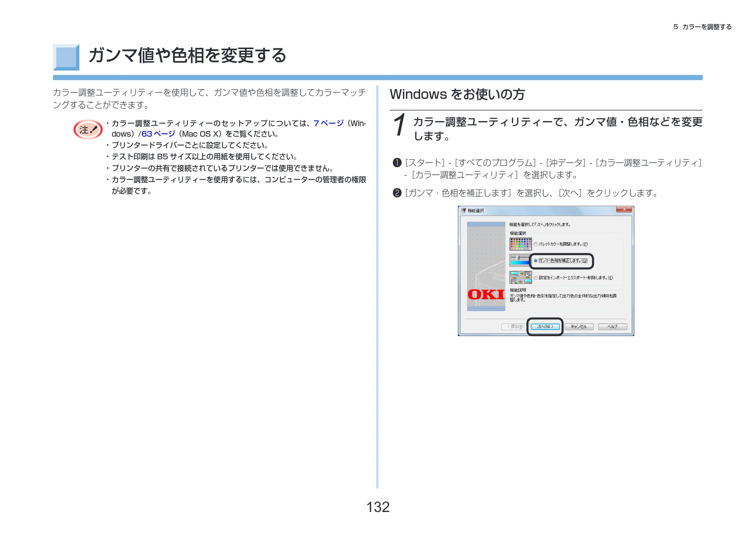Click the 5 カラーを調整する header
The image size is (756, 535).
click(x=702, y=27)
